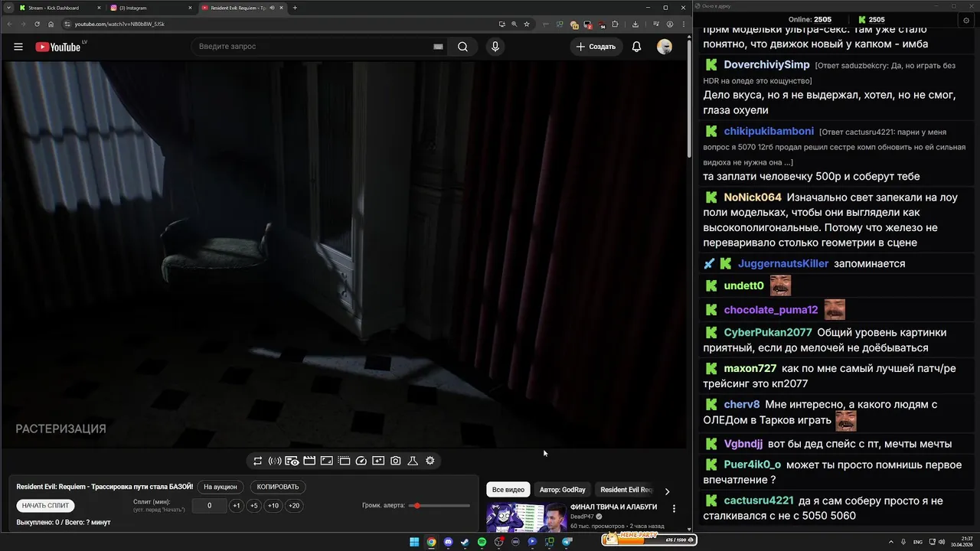The height and width of the screenshot is (551, 980).
Task: Click the flask experiments icon below video
Action: (x=413, y=461)
